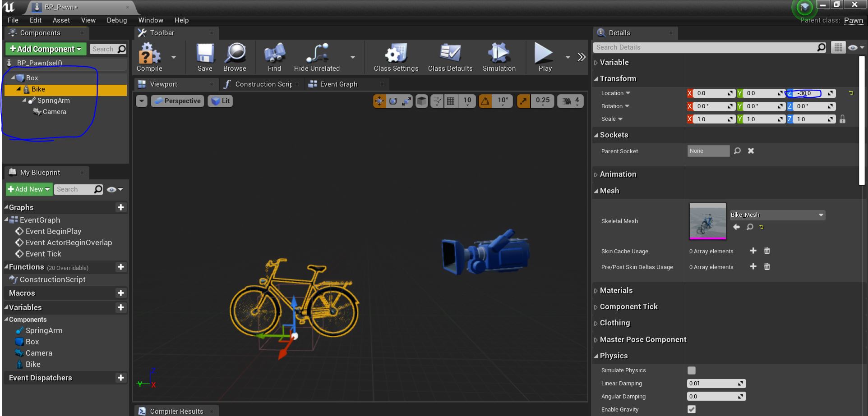868x416 pixels.
Task: Open Class Settings from the toolbar
Action: click(396, 54)
